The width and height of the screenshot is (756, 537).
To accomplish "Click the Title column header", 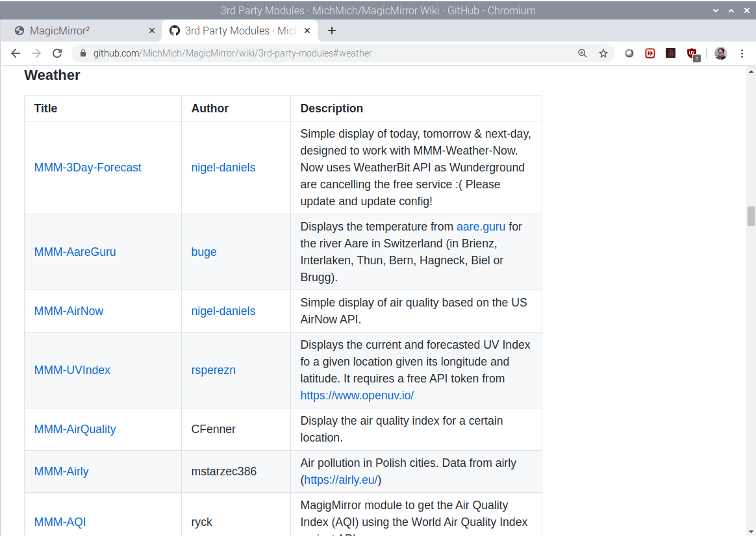I will pos(46,108).
